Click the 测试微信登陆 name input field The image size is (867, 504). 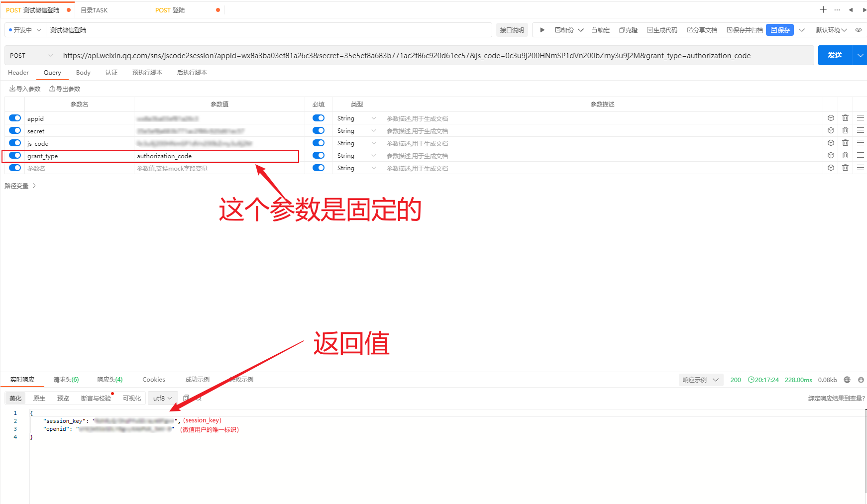(x=269, y=30)
